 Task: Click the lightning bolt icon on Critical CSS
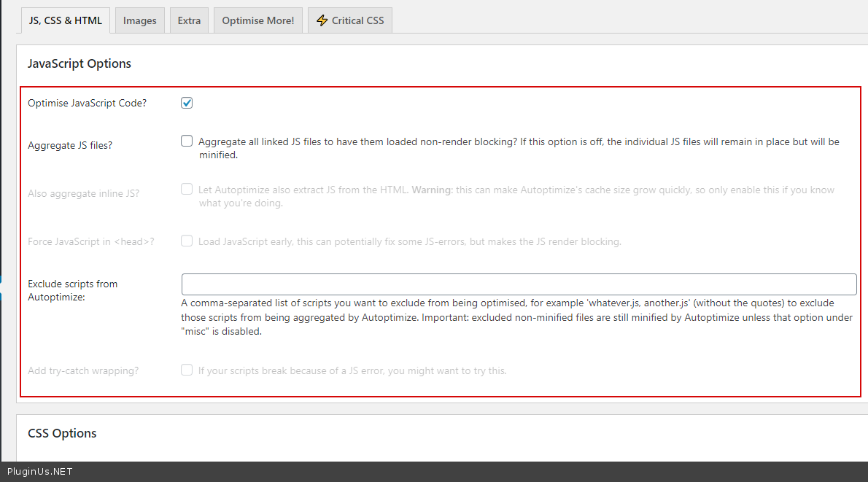click(322, 20)
